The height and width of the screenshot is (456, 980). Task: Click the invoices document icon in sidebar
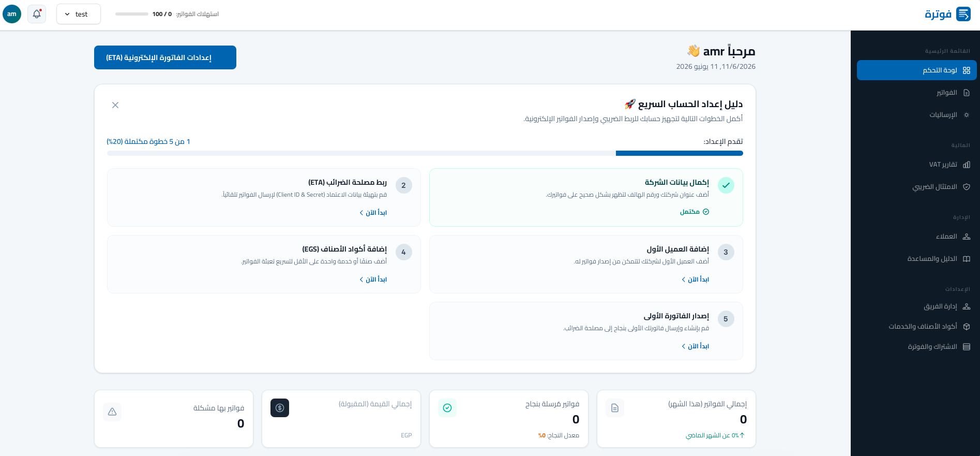[967, 93]
